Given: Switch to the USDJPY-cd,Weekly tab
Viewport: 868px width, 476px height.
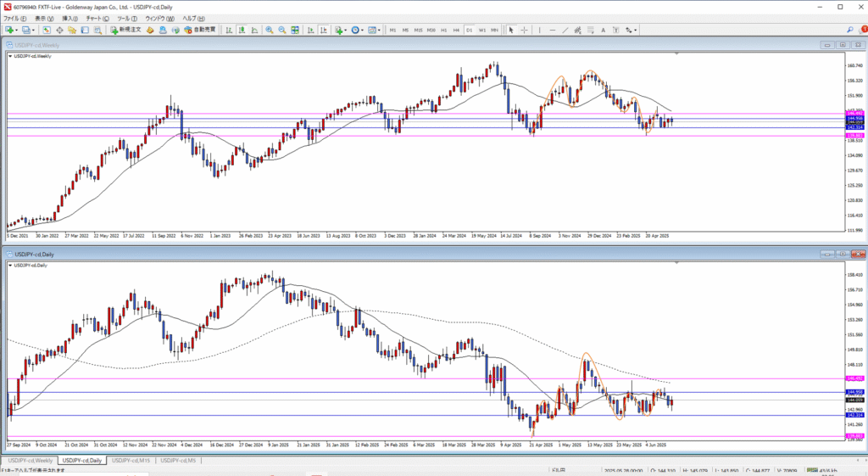Looking at the screenshot, I should 30,461.
